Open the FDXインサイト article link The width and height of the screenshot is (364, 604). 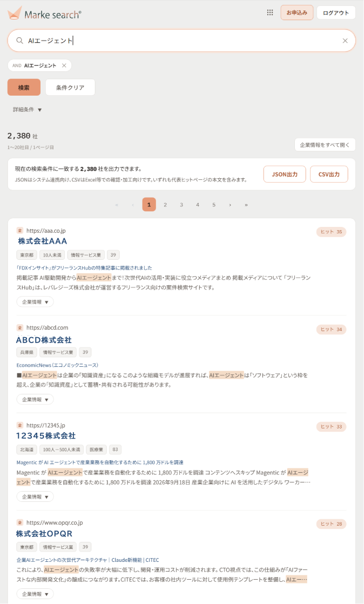(84, 268)
